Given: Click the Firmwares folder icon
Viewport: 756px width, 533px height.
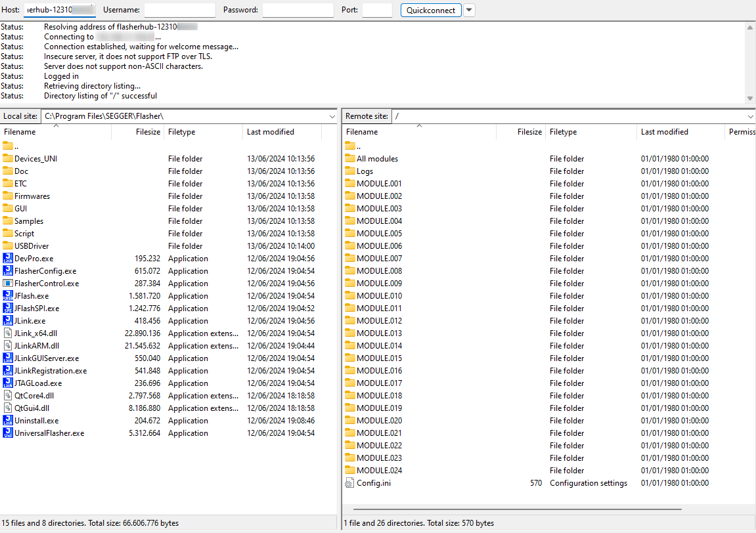Looking at the screenshot, I should [8, 196].
